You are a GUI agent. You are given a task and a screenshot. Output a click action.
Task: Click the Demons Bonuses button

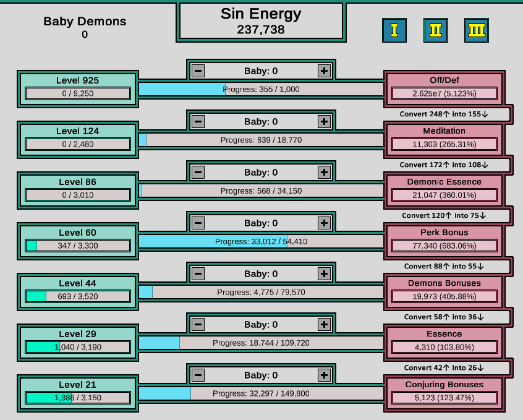point(444,289)
